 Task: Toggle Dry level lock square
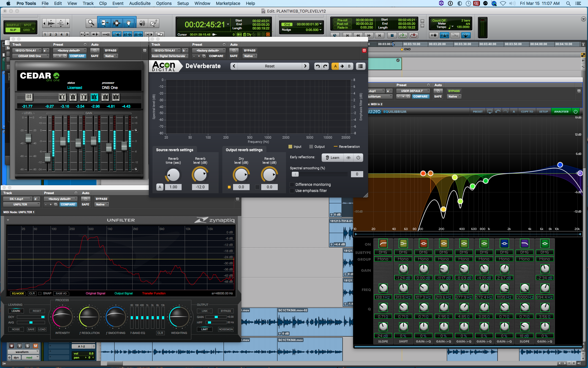click(229, 187)
